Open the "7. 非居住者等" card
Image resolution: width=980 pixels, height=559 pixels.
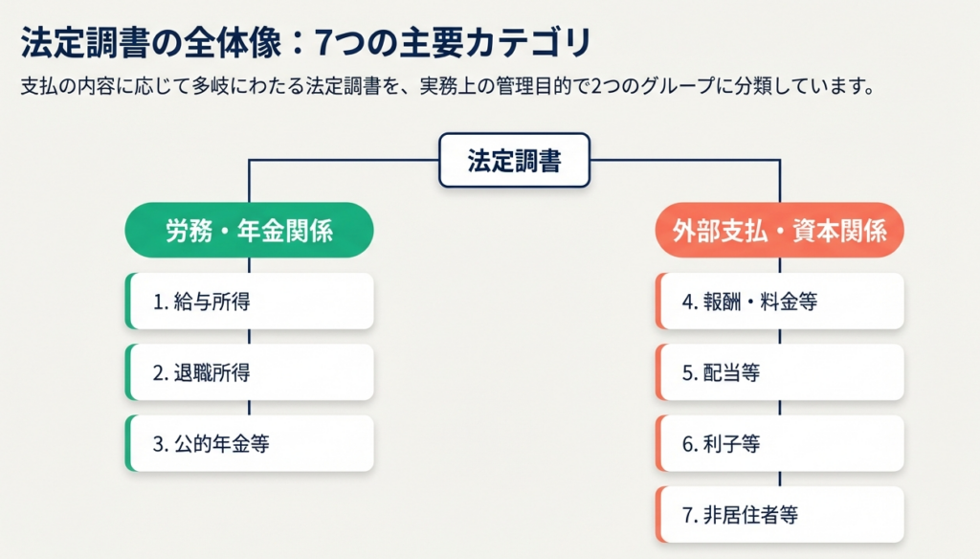pos(781,515)
